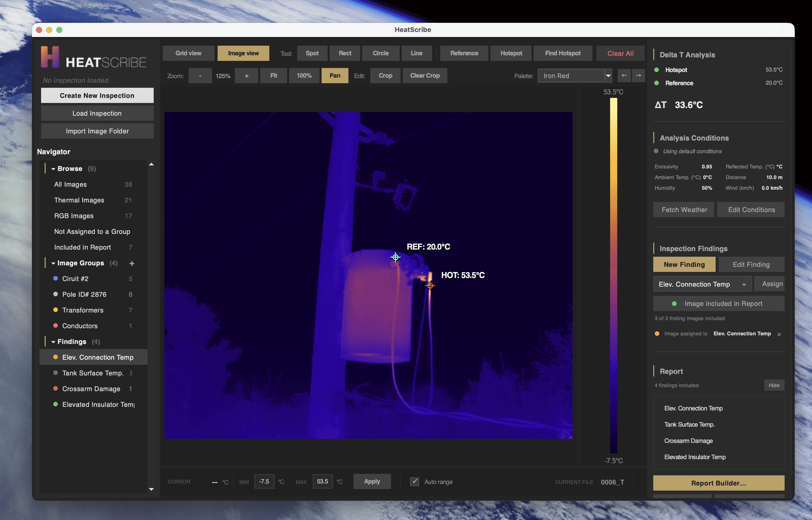Click the Edit Finding button
Image resolution: width=812 pixels, height=520 pixels.
pos(751,264)
